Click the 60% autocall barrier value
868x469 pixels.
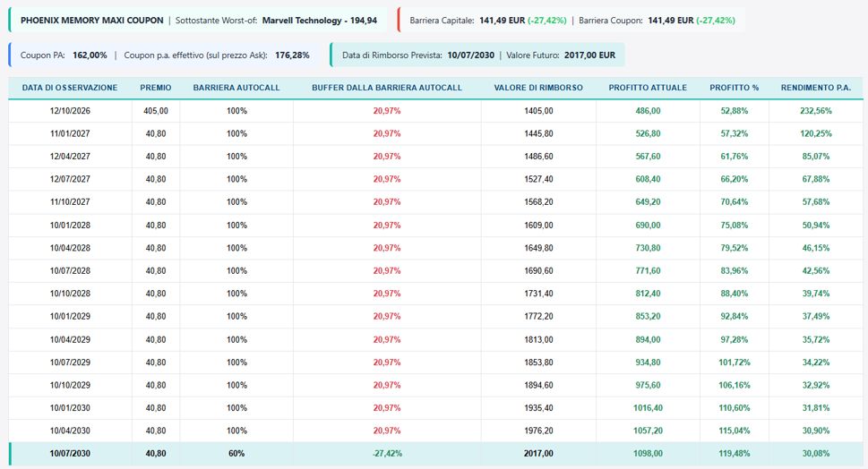(x=236, y=454)
